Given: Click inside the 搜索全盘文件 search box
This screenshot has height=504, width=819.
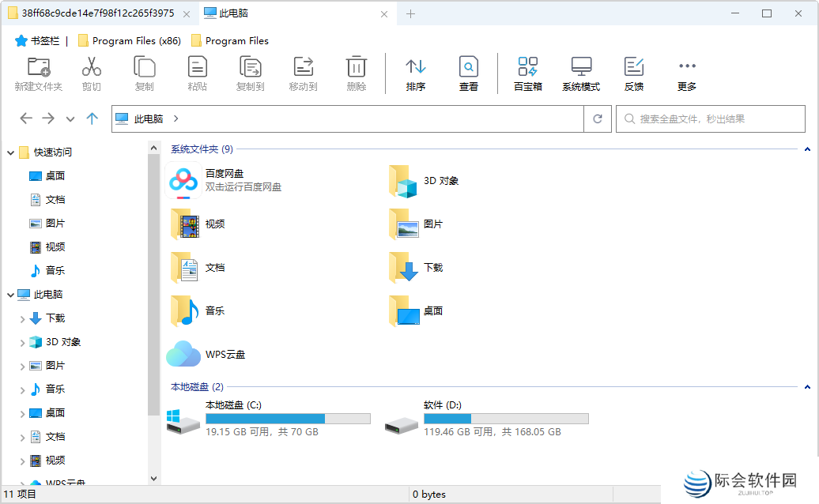Looking at the screenshot, I should [711, 118].
